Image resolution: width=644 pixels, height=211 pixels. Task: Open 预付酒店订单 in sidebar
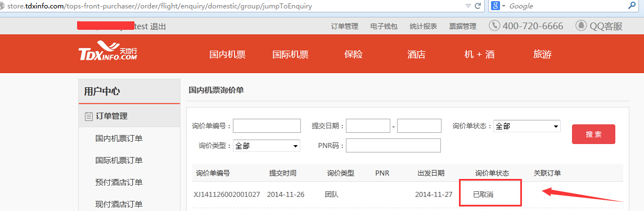(119, 182)
